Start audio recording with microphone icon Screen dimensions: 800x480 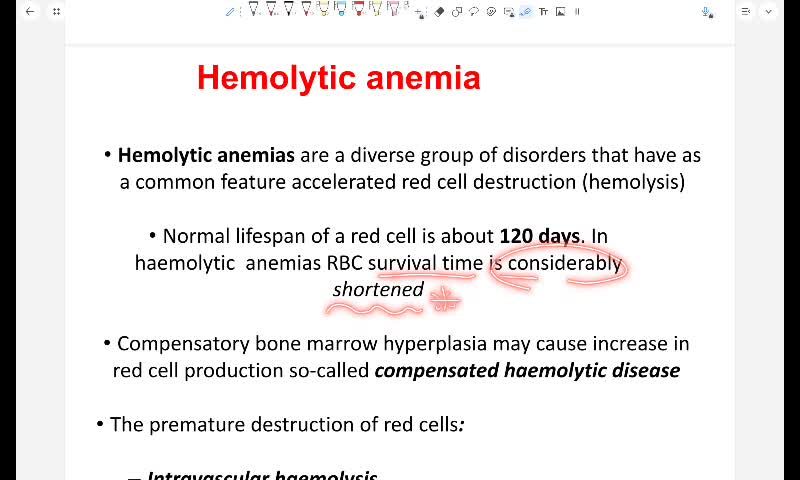(707, 12)
